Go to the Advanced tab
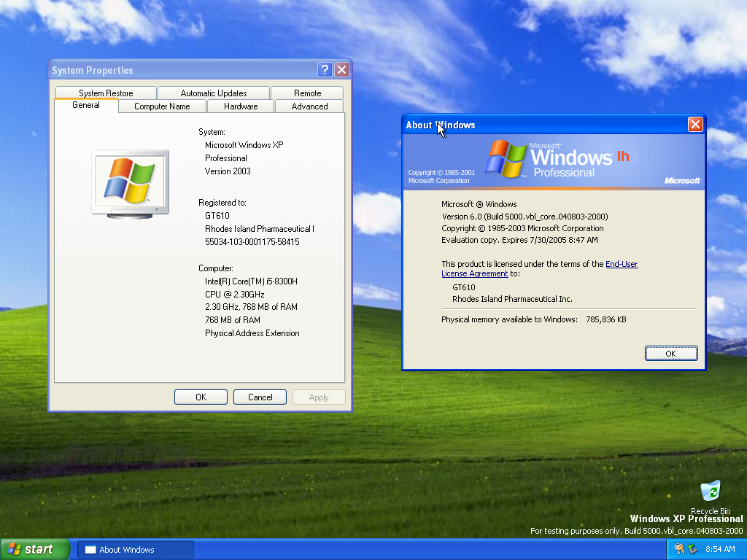This screenshot has height=560, width=747. click(309, 106)
